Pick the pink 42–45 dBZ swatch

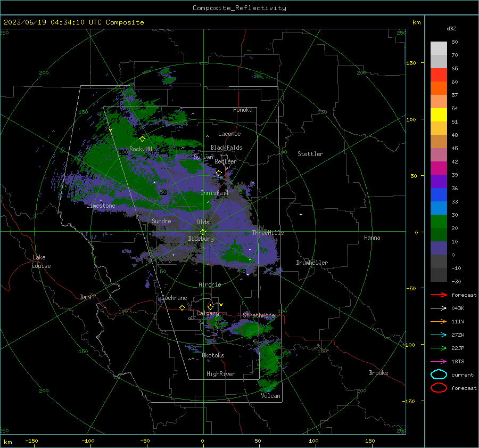point(439,154)
